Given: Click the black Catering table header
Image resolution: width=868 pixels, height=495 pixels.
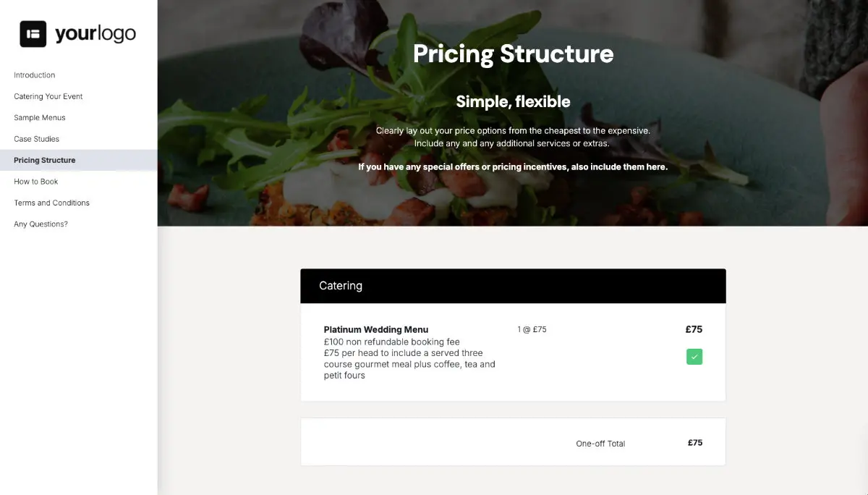Looking at the screenshot, I should coord(340,285).
